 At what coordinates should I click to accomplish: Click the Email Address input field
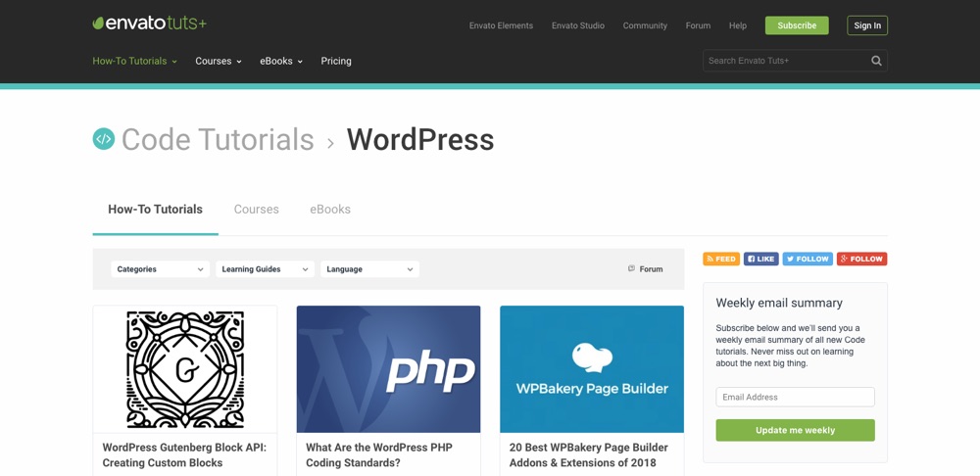[795, 398]
